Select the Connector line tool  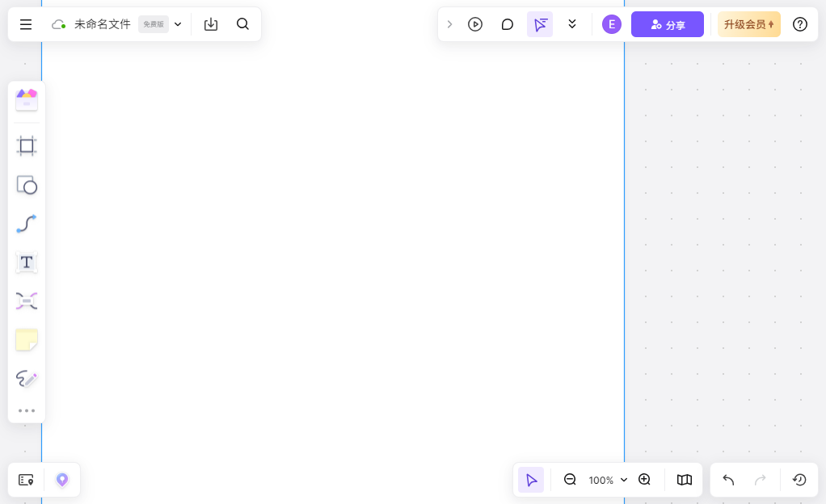click(x=27, y=224)
